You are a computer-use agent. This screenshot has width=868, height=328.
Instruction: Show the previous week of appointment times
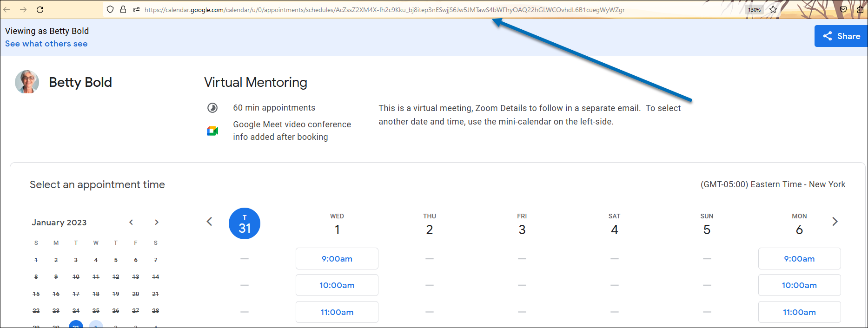[x=209, y=222]
